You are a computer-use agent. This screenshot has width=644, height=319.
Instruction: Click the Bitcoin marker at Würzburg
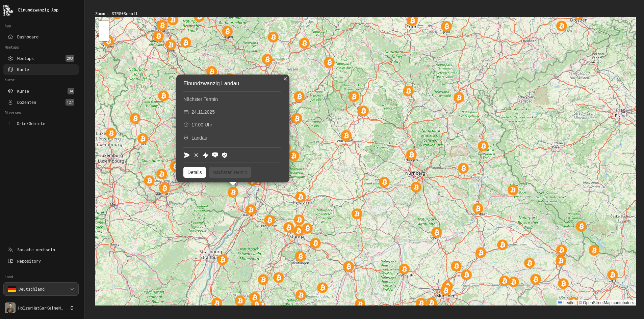(x=346, y=136)
